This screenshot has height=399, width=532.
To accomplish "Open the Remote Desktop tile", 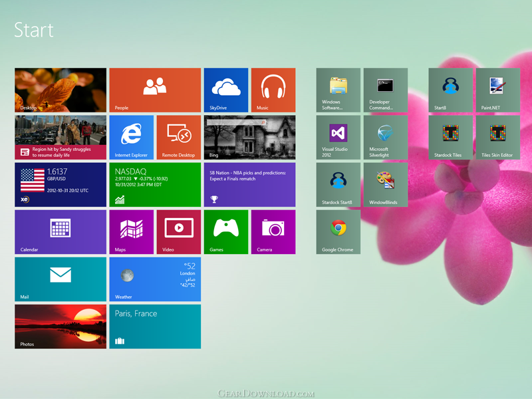I will pyautogui.click(x=179, y=138).
